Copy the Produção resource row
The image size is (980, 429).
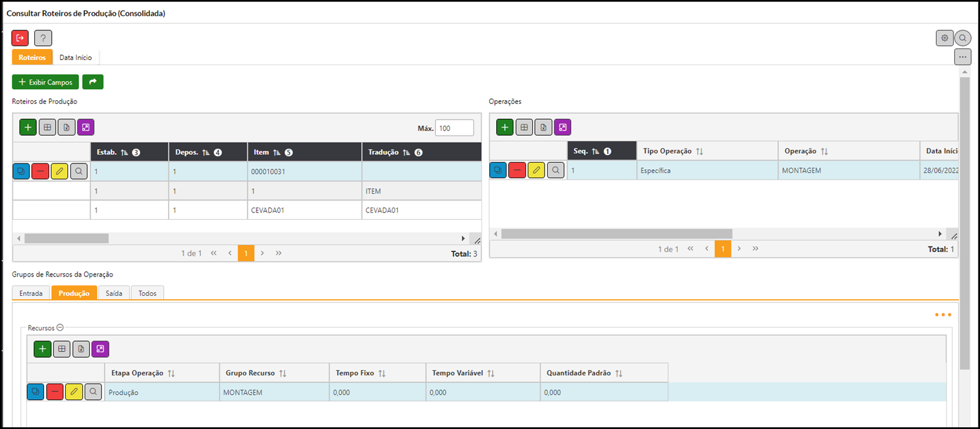(x=36, y=392)
